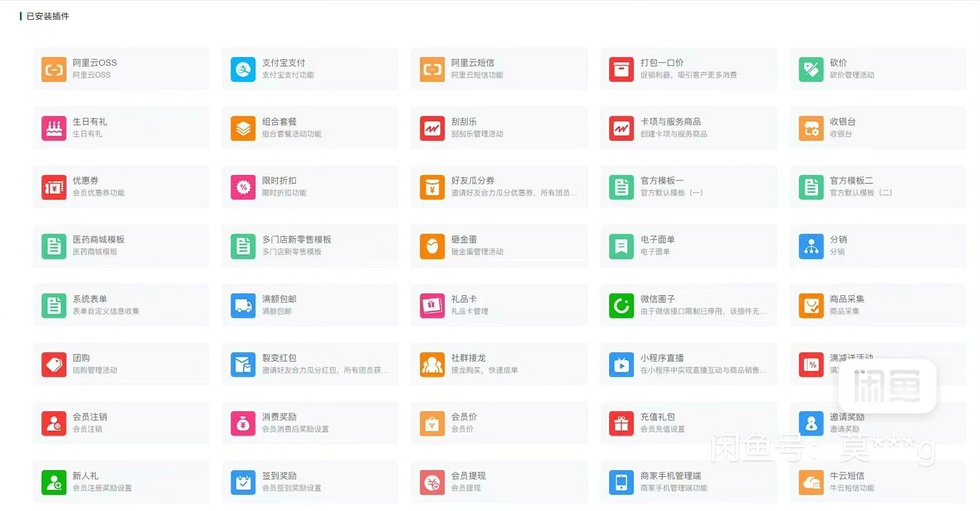Open the 小程序直播 live TV icon
Viewport: 980px width, 511px height.
pyautogui.click(x=621, y=365)
